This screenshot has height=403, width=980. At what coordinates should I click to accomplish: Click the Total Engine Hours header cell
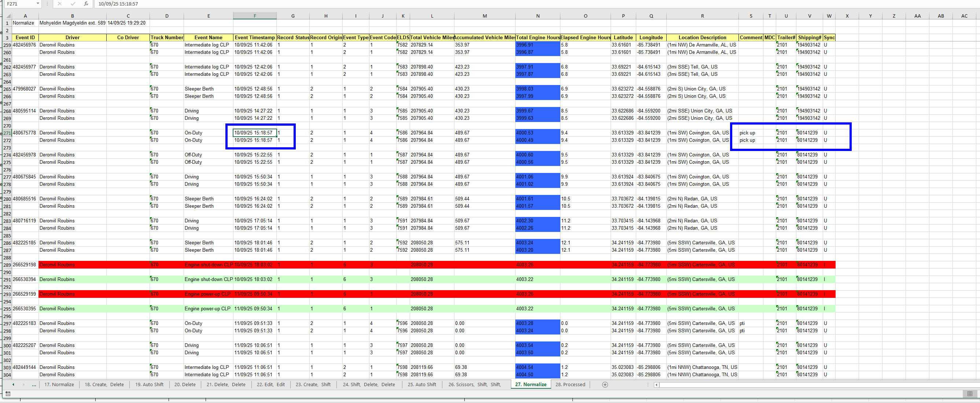click(x=538, y=38)
